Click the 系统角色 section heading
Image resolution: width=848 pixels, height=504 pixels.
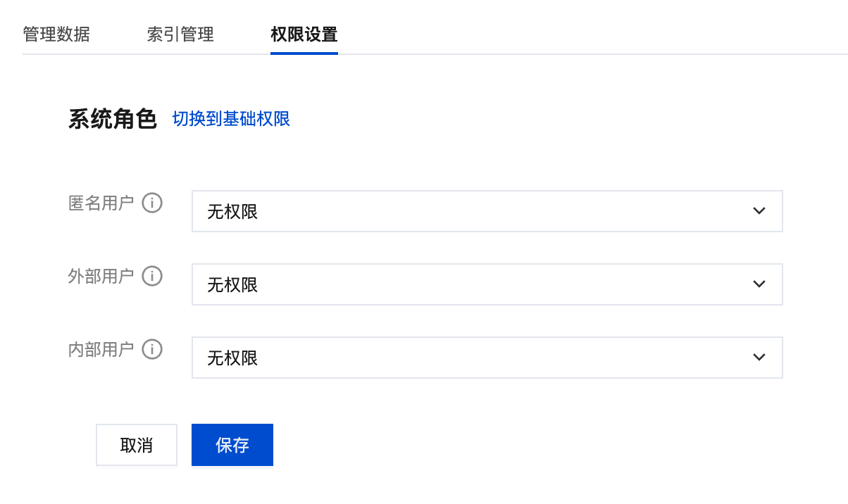click(112, 119)
